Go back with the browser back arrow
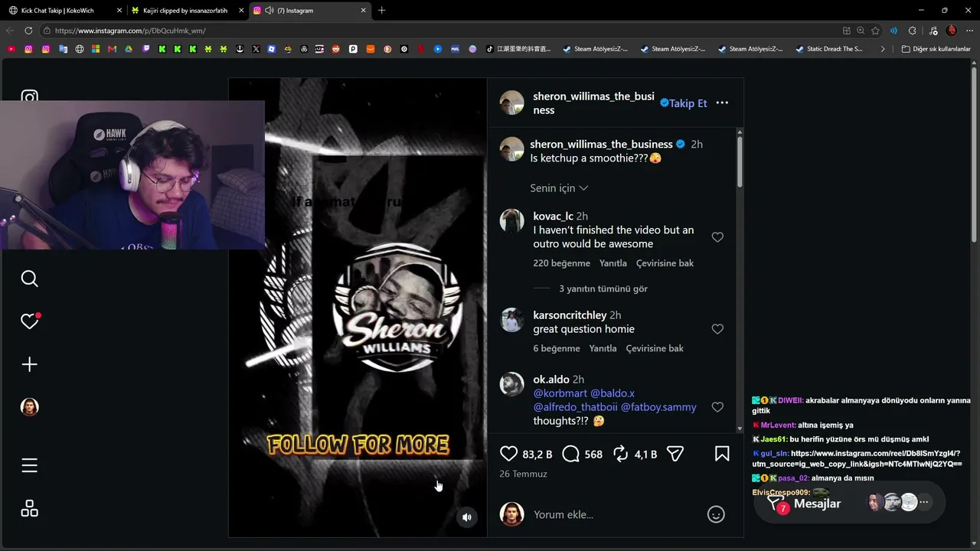Screen dimensions: 980x551 click(x=10, y=31)
